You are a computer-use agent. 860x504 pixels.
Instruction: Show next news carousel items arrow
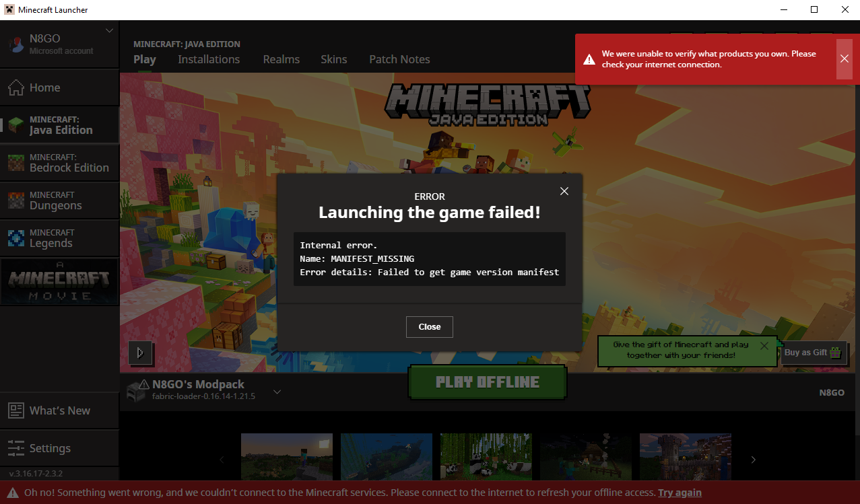click(753, 460)
